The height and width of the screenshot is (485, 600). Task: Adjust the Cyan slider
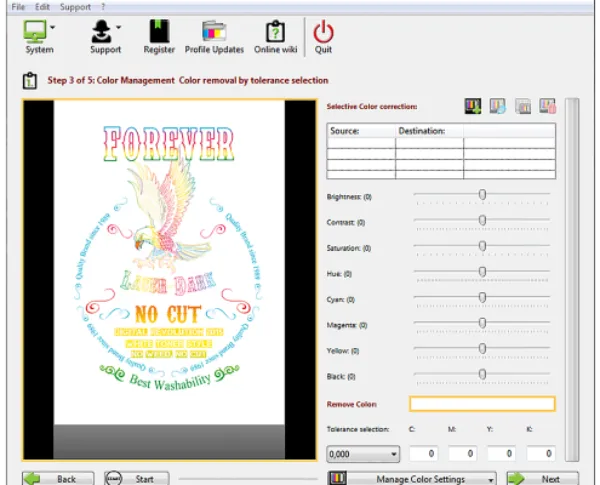482,297
